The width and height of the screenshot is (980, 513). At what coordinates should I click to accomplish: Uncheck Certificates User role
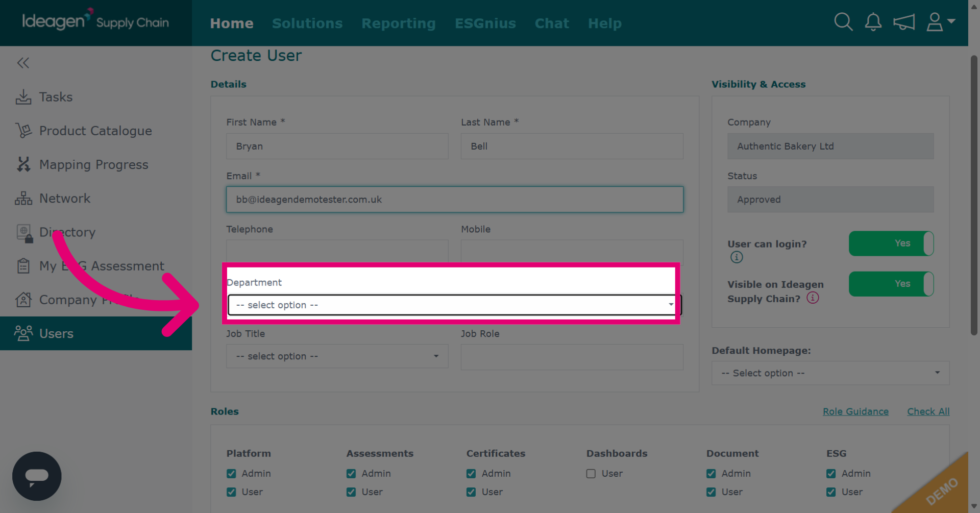[471, 492]
